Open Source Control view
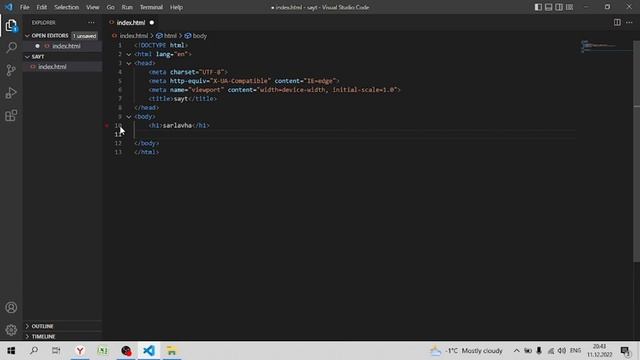The height and width of the screenshot is (360, 640). coord(11,70)
